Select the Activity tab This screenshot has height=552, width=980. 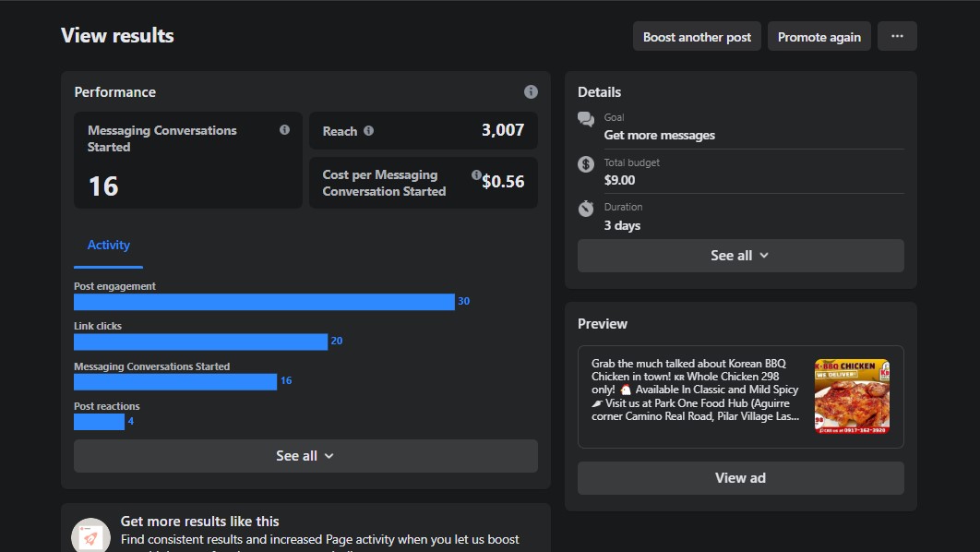coord(108,245)
